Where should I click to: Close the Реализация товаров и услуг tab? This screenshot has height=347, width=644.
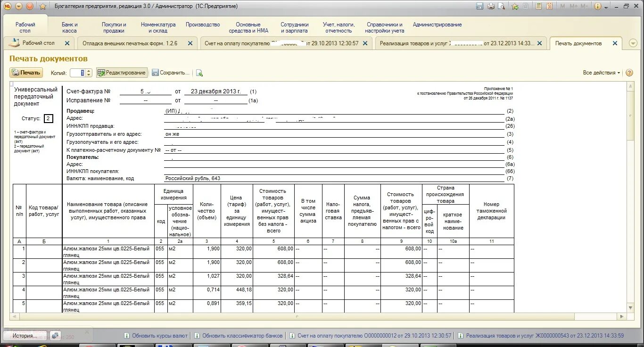pos(540,43)
